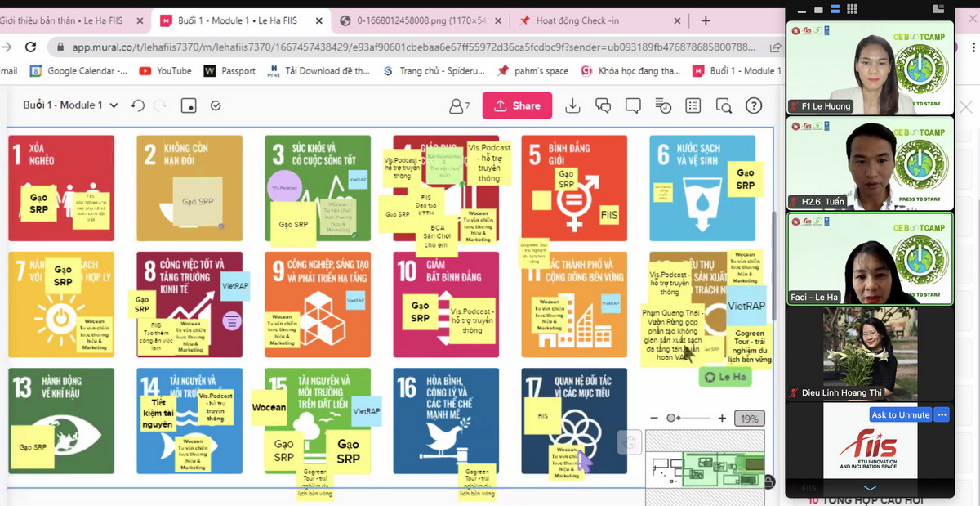980x506 pixels.
Task: Click the Tiết kiệm tài nguyên sticky note
Action: (x=158, y=414)
